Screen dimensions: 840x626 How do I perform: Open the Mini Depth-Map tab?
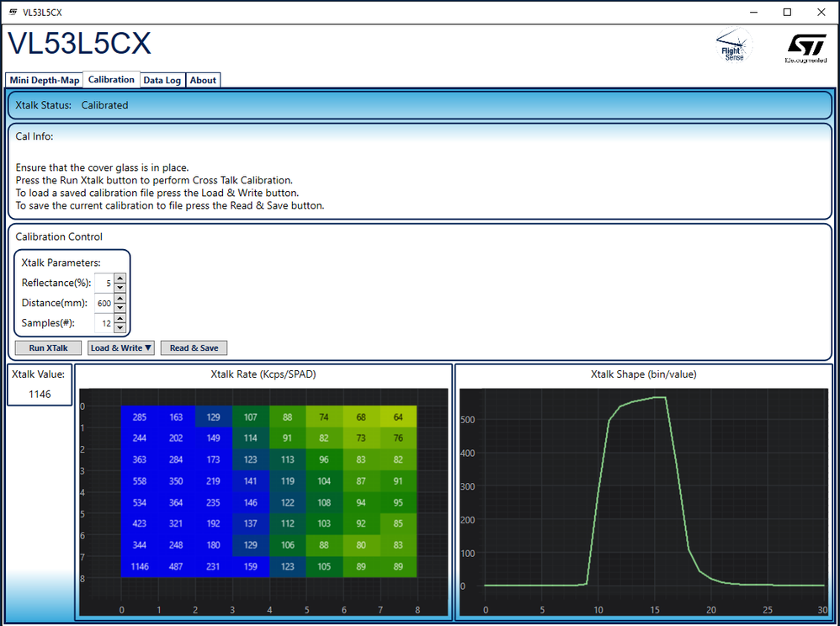point(45,80)
